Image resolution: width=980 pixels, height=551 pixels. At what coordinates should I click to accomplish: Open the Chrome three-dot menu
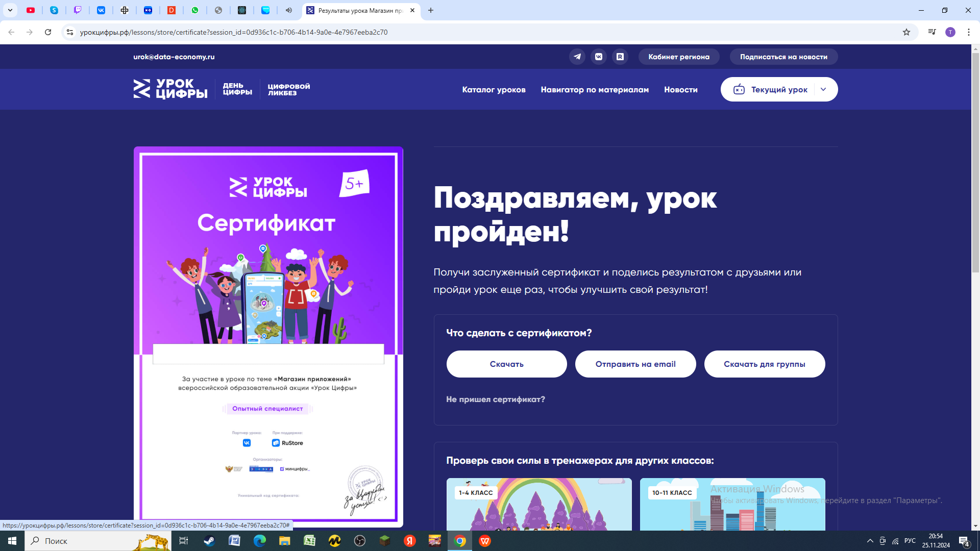pos(969,32)
